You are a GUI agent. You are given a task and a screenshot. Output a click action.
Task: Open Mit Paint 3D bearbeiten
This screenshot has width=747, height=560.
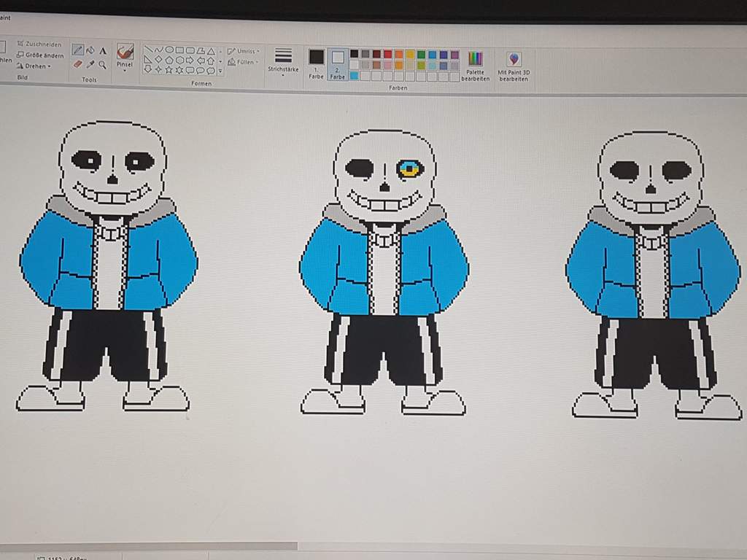[514, 66]
